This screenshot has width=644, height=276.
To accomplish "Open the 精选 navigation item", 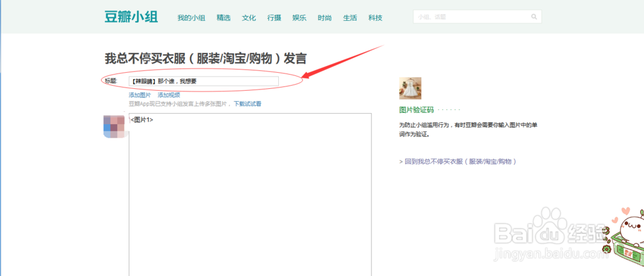I will [224, 18].
